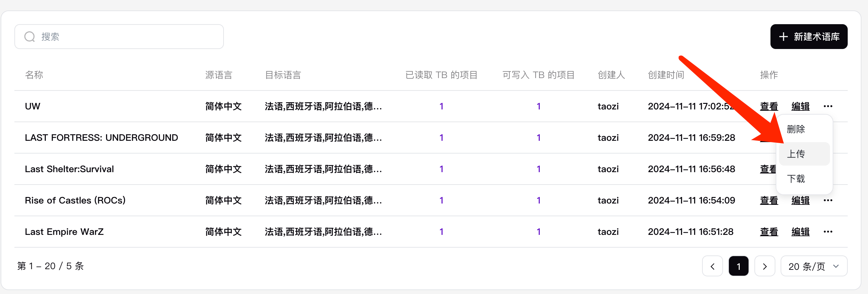The width and height of the screenshot is (868, 294).
Task: Click the 新建术语库 button
Action: (x=809, y=37)
